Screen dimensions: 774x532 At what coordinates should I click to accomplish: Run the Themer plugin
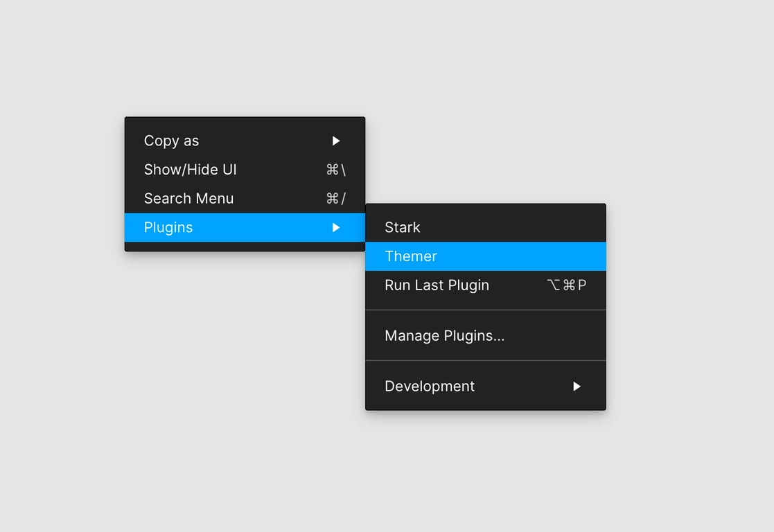coord(411,256)
